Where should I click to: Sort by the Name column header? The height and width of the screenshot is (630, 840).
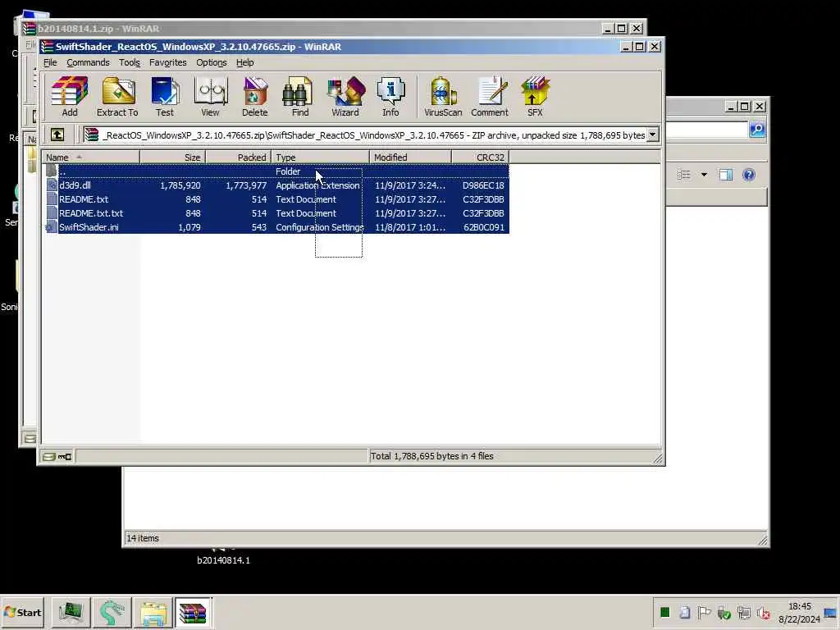pos(91,157)
